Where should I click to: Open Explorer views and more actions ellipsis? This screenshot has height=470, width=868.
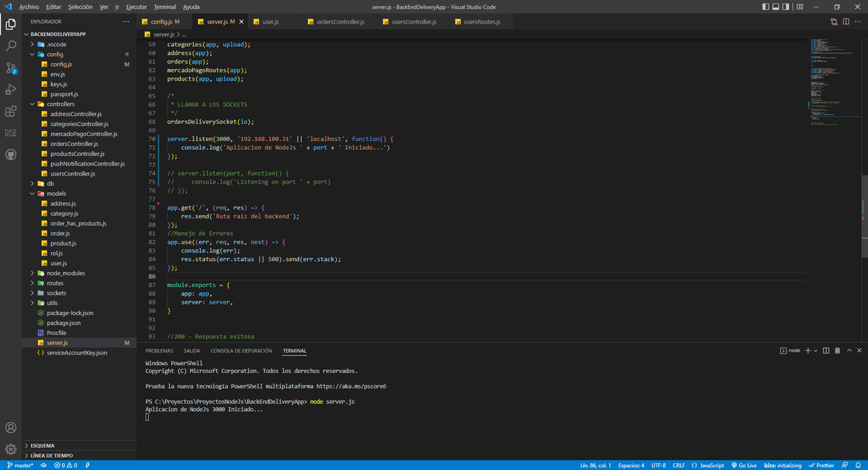(x=125, y=22)
